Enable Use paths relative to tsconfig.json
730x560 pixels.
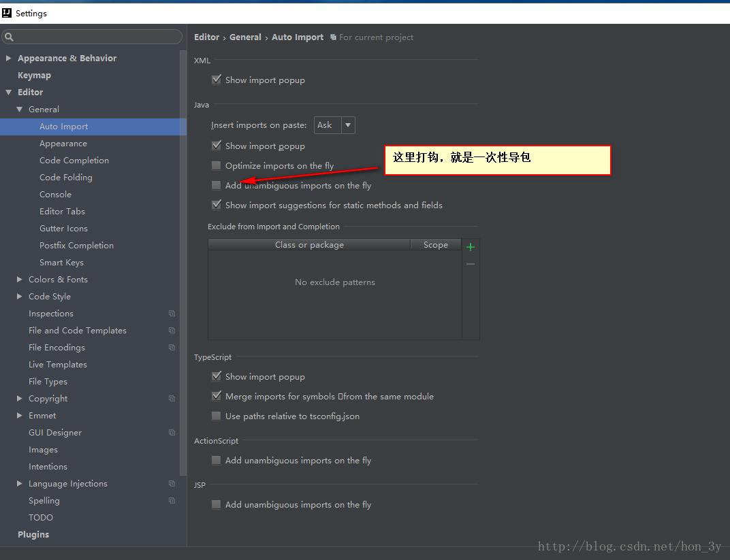click(x=216, y=416)
